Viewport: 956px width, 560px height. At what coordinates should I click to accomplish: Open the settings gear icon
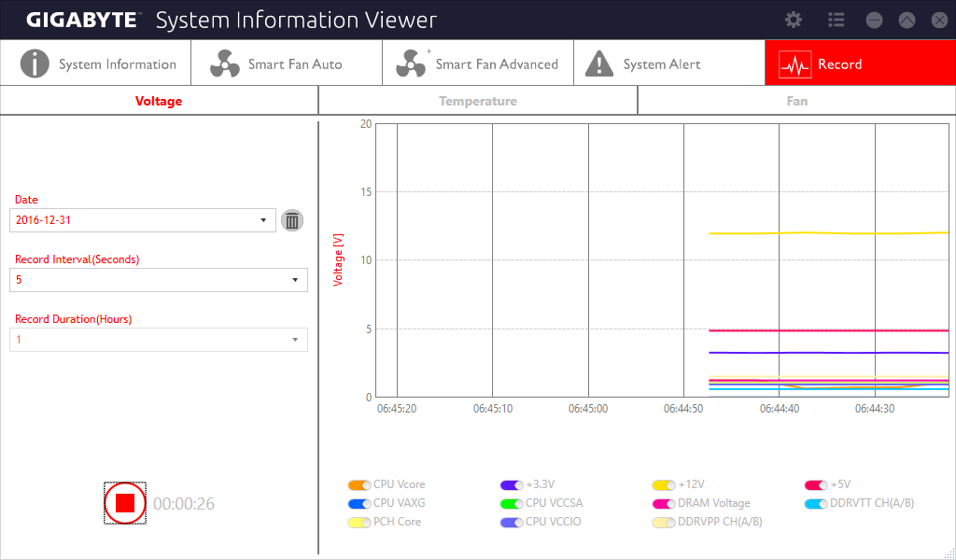[794, 21]
